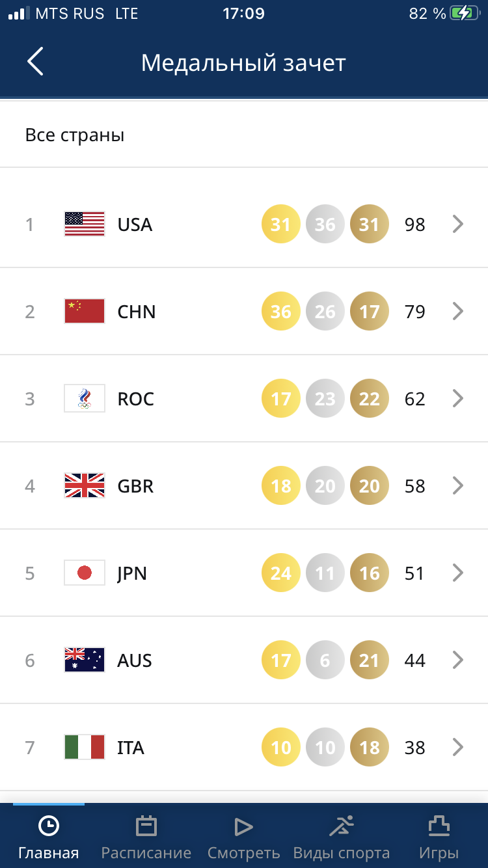Screen dimensions: 488x868
Task: Open the AUS country name link
Action: coord(135,660)
